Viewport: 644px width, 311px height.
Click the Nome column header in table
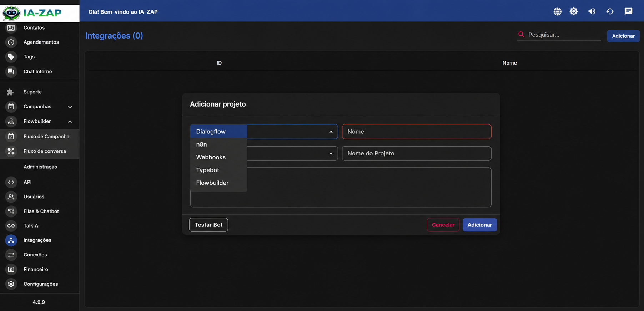509,63
